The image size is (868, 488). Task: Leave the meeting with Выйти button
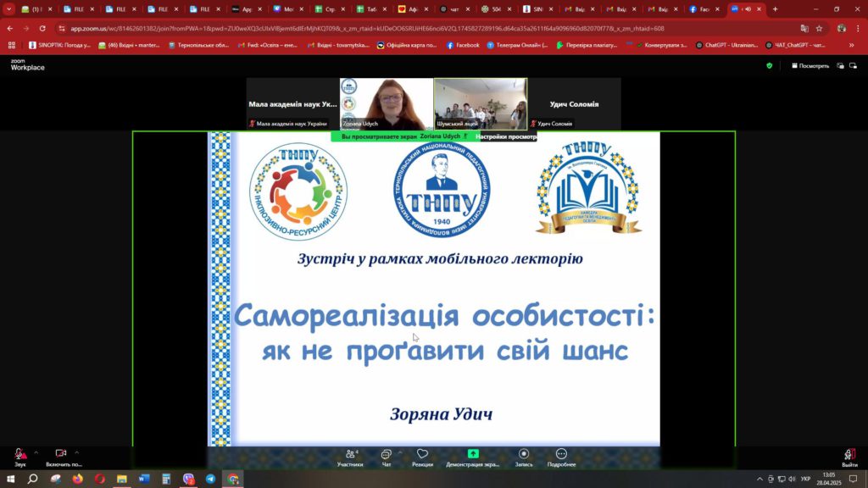pyautogui.click(x=849, y=457)
